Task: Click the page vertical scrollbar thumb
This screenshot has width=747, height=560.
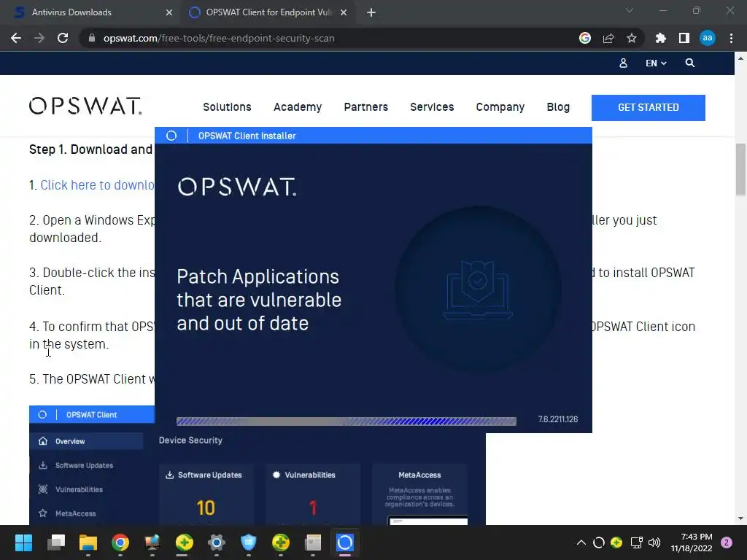Action: click(x=741, y=169)
